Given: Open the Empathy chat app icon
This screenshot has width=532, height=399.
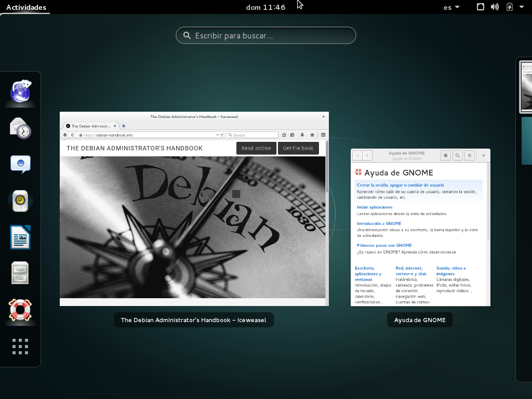Looking at the screenshot, I should (x=20, y=165).
